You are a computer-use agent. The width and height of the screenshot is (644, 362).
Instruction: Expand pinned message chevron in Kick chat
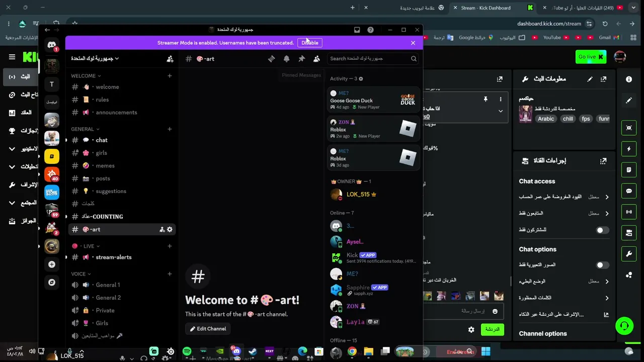500,111
